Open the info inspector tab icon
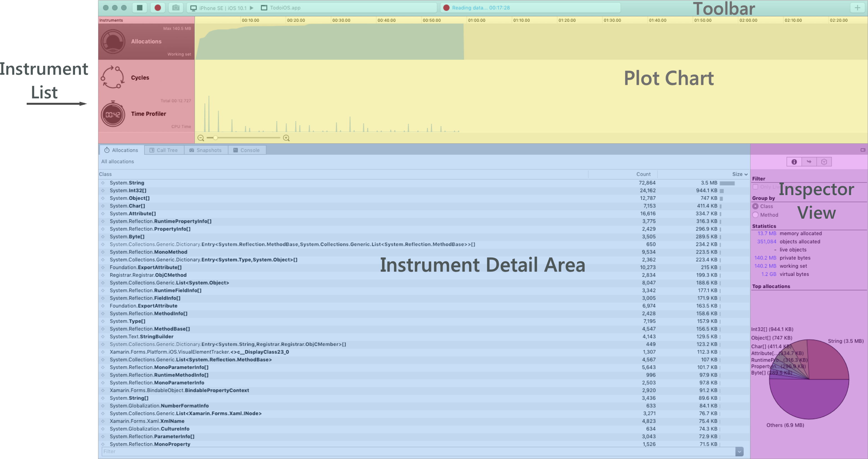The height and width of the screenshot is (459, 868). tap(794, 162)
